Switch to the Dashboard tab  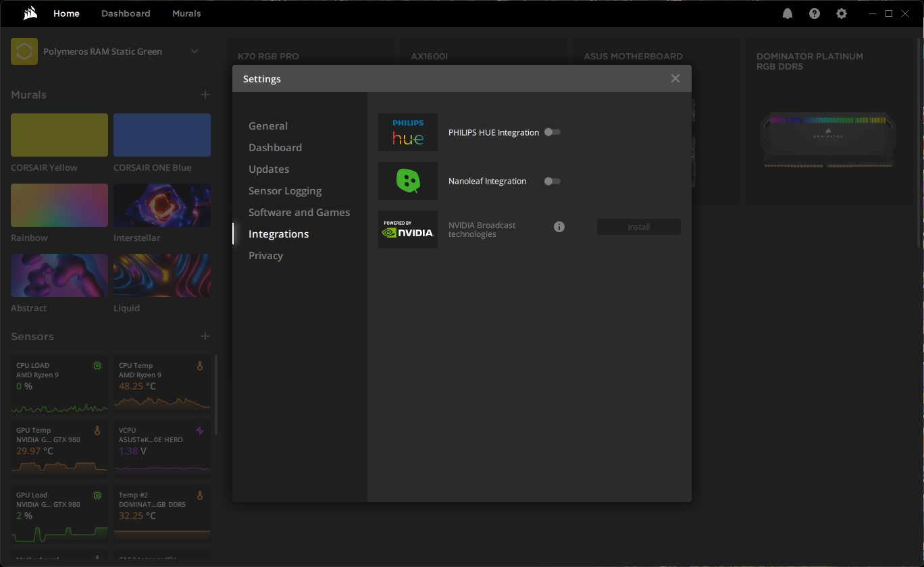tap(126, 13)
